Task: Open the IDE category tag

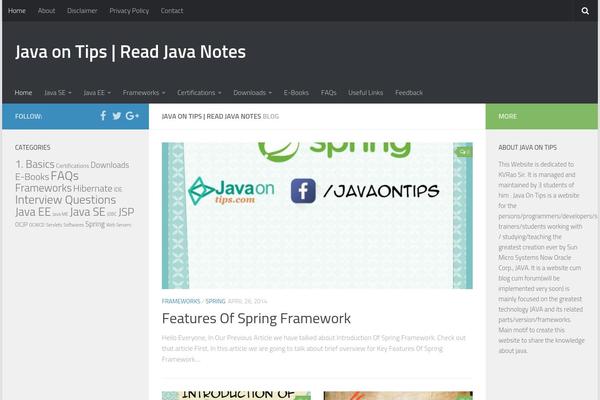Action: click(x=118, y=189)
